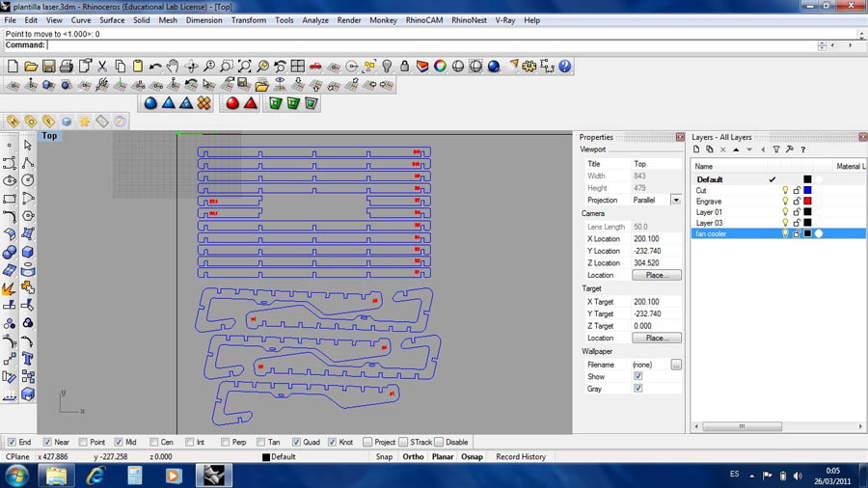Click the Layers panel horizontal scrollbar
The image size is (868, 488).
click(742, 426)
